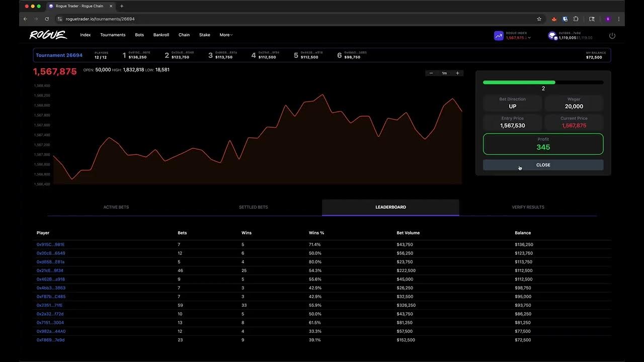The image size is (644, 362).
Task: Open player 0xFB7b...C485 profile link
Action: coord(51,297)
